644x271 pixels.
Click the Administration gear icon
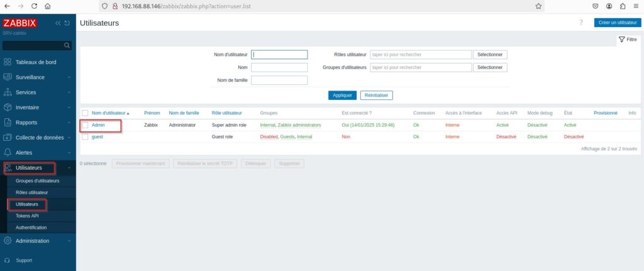(8, 241)
